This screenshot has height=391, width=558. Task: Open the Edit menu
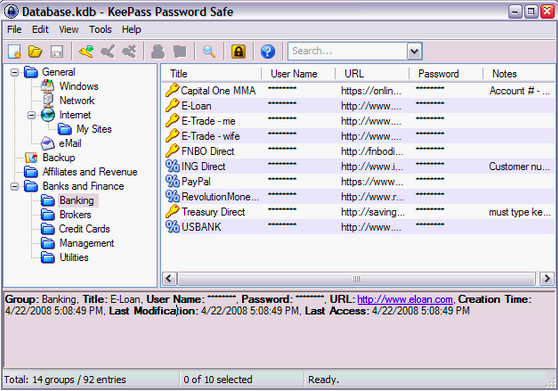(40, 30)
